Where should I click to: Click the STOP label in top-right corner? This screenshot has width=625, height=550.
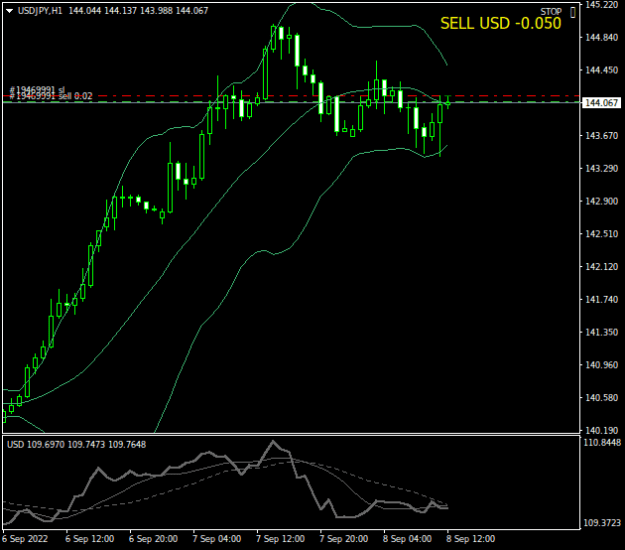coord(551,12)
